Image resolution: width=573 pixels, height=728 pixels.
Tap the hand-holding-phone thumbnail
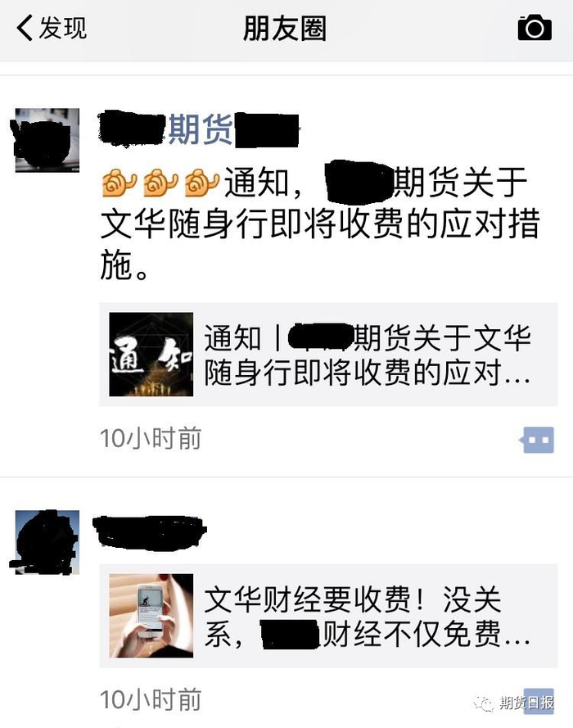click(x=151, y=616)
